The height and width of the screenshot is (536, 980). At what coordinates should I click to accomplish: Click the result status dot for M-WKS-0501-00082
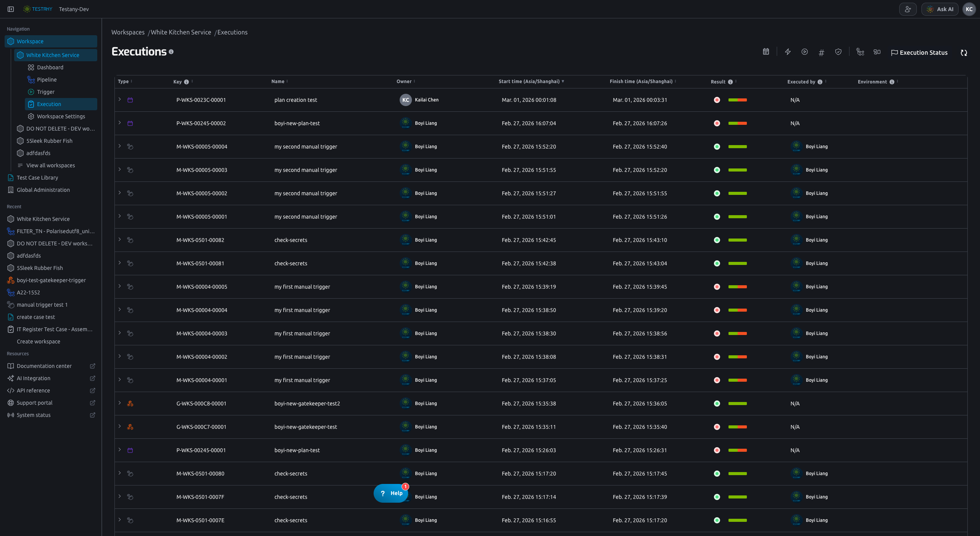click(x=717, y=240)
